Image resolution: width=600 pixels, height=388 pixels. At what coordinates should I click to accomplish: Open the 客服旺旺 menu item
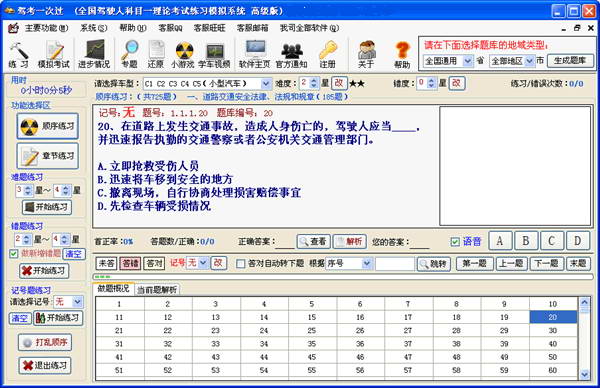pyautogui.click(x=209, y=28)
